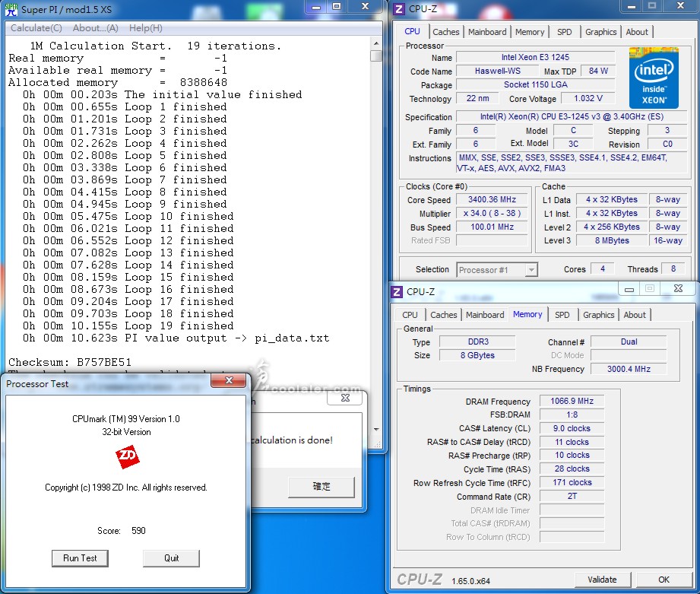Switch to SPD tab in upper CPU-Z window
This screenshot has height=594, width=700.
(x=564, y=32)
